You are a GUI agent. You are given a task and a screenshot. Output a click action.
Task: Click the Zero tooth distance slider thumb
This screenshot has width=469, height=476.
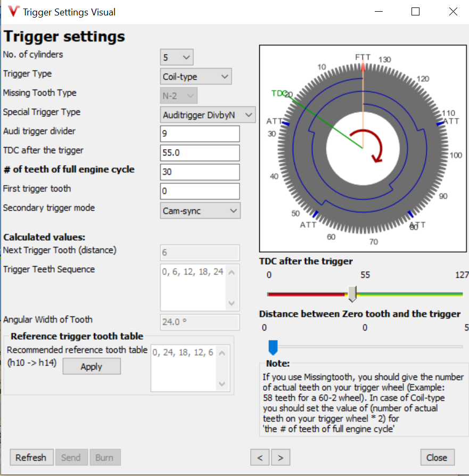(273, 347)
